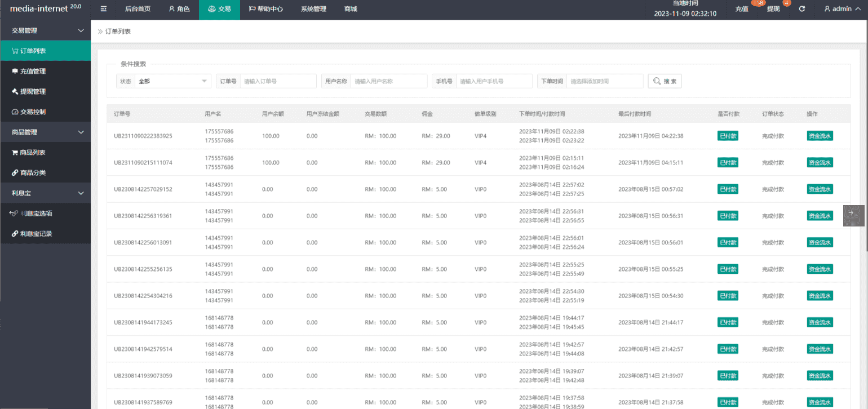The image size is (868, 409).
Task: Click the refresh icon in top bar
Action: pyautogui.click(x=802, y=9)
